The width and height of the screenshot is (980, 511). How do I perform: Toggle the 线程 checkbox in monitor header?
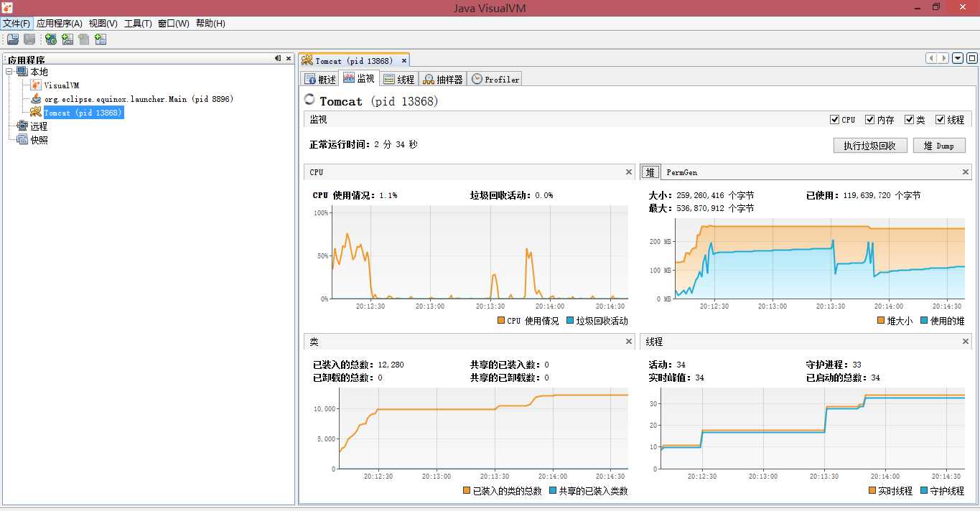pos(940,120)
